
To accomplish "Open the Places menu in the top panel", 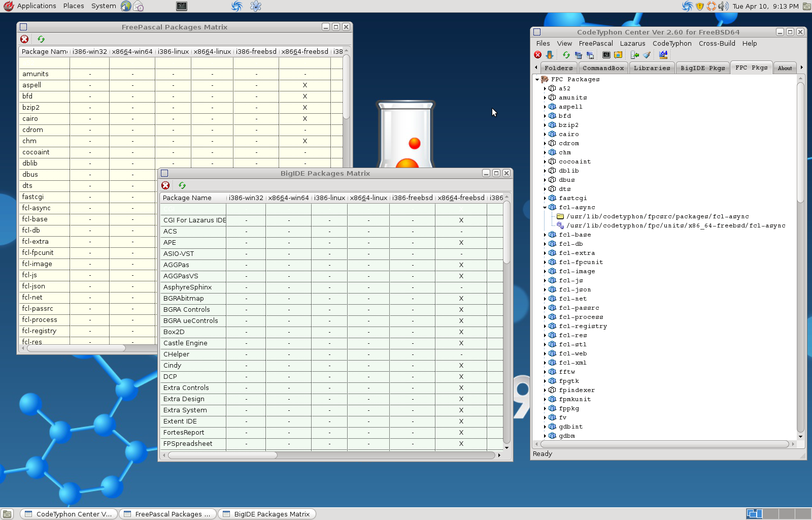I will (x=74, y=6).
